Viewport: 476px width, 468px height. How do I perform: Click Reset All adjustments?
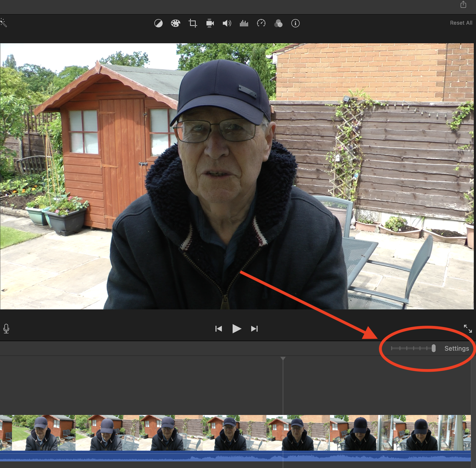[x=461, y=23]
